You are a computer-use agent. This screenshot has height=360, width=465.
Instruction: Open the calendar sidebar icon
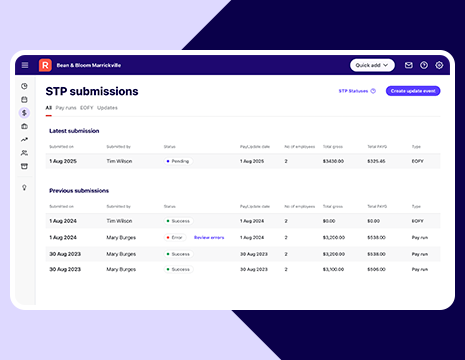click(24, 99)
